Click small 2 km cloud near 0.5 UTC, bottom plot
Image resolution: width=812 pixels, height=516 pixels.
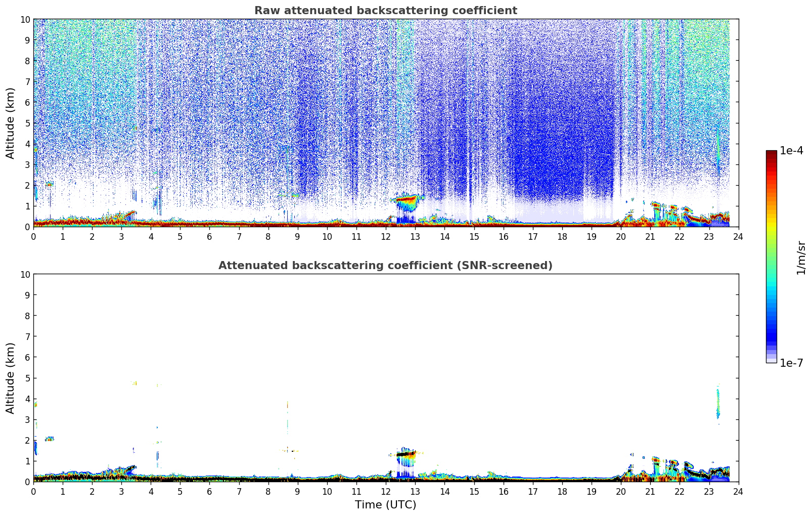[49, 439]
